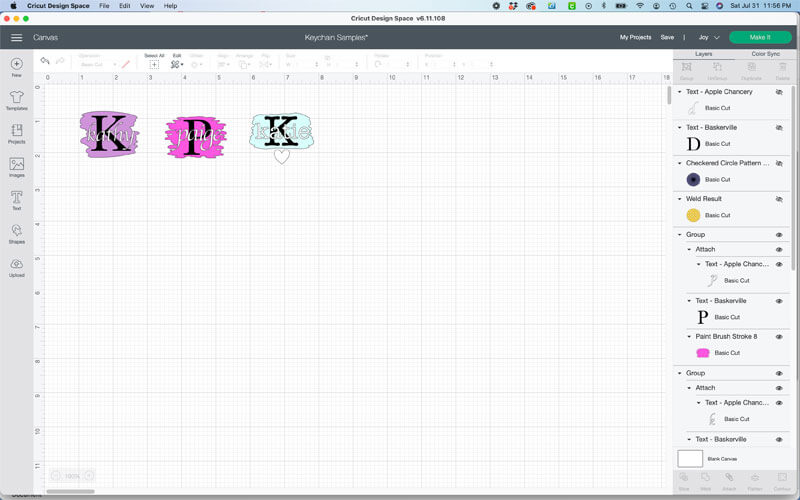Open the Help menu
This screenshot has height=500, width=800.
(x=170, y=6)
